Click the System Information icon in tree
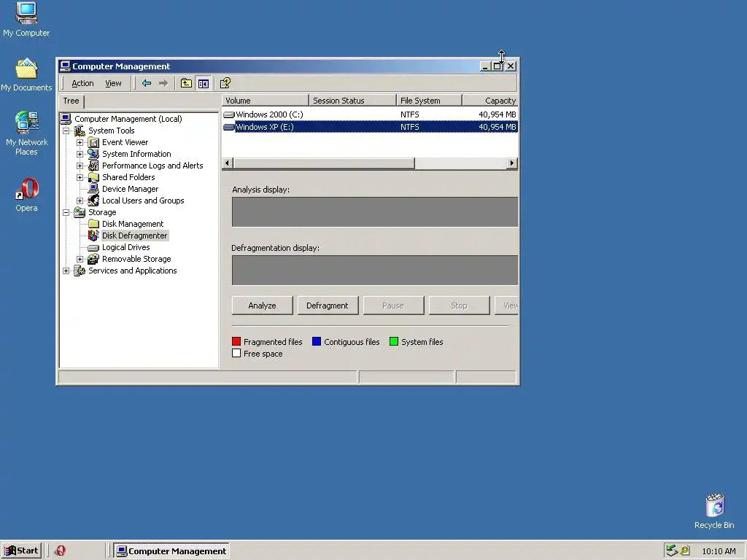747x560 pixels. (93, 154)
